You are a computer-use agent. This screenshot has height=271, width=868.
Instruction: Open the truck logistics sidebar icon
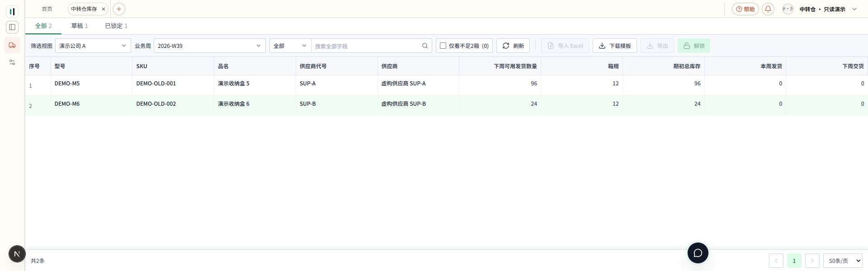point(12,45)
